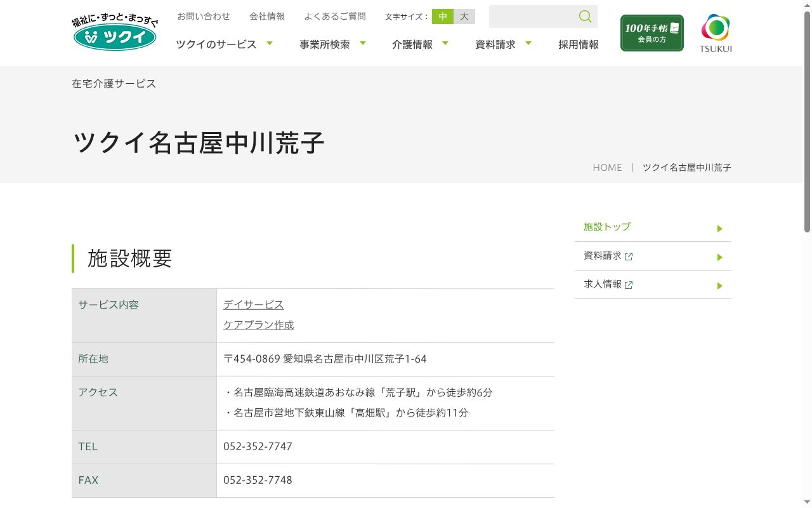Click the 100年手帳 会員の方 button
The image size is (812, 508).
[x=652, y=33]
